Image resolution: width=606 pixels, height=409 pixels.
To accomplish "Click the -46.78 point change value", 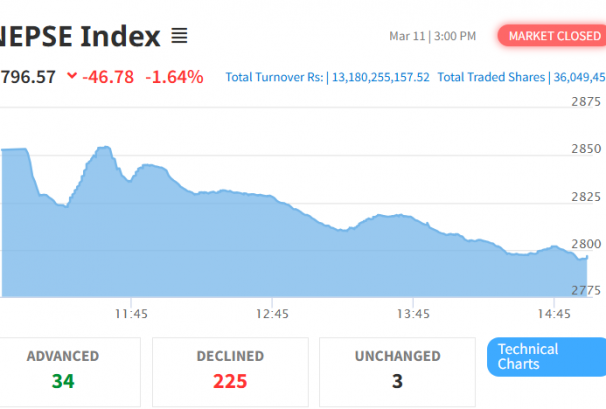I will pos(110,76).
